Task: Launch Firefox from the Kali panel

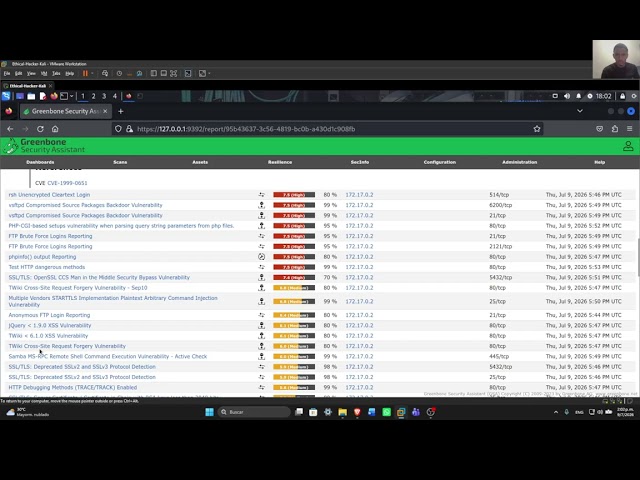Action: [x=54, y=96]
